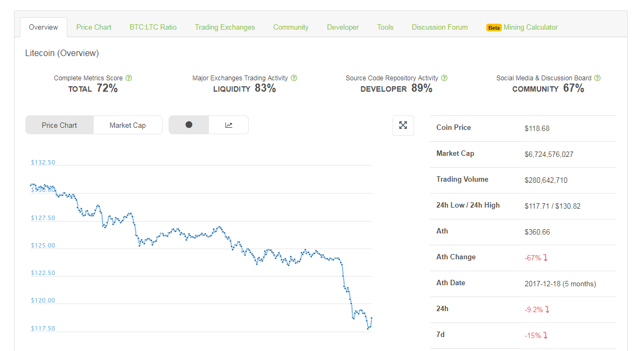Click the LIQUIDITY 83% score
Screen dimensions: 644x351
[244, 88]
